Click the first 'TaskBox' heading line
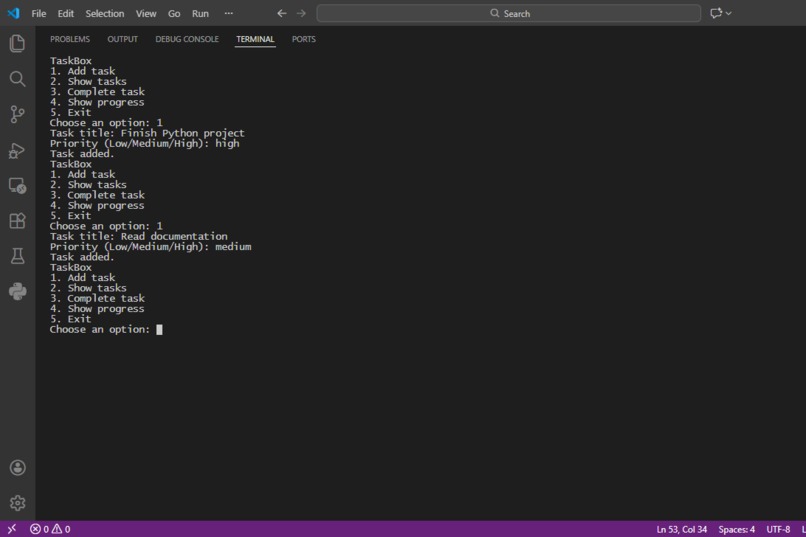This screenshot has height=537, width=806. [x=71, y=61]
